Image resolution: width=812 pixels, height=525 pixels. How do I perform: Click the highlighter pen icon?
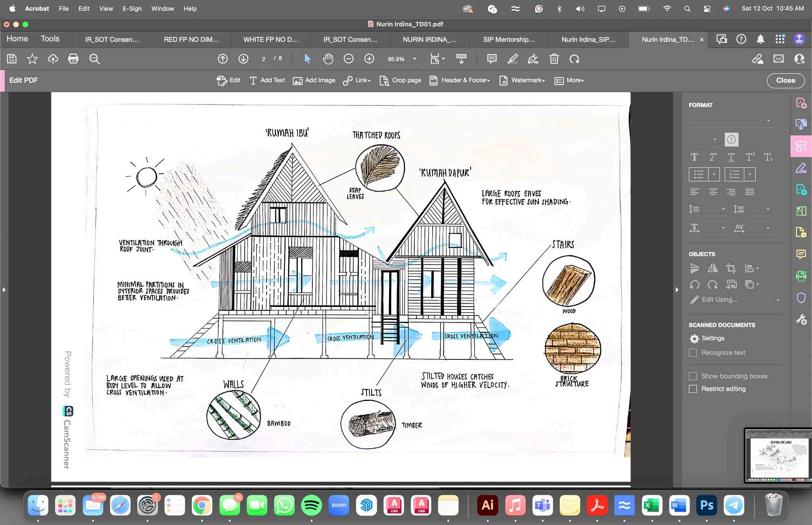tap(512, 59)
